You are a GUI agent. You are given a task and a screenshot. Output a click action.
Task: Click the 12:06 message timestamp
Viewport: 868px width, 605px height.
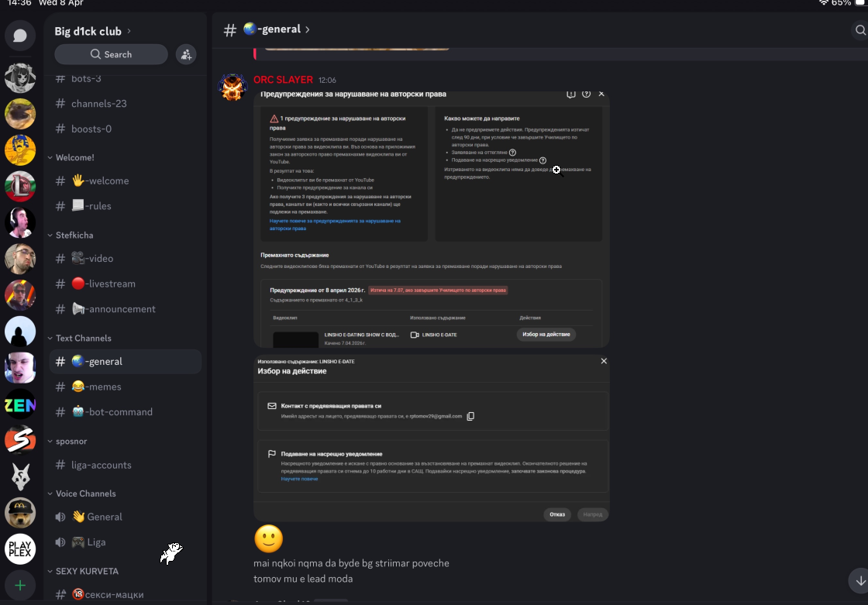(x=327, y=81)
